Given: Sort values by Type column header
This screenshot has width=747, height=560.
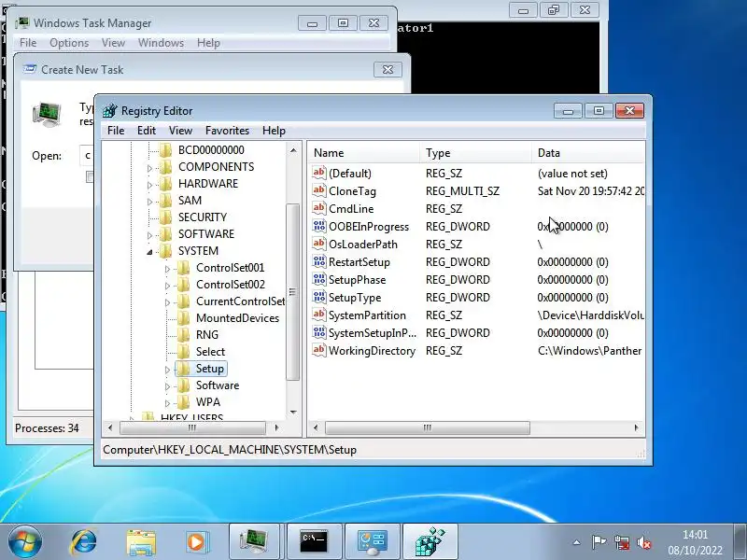Looking at the screenshot, I should (x=475, y=153).
